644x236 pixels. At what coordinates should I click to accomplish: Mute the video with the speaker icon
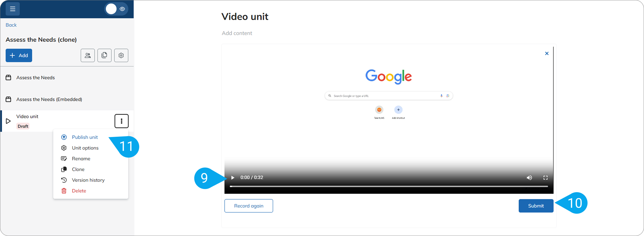coord(529,178)
